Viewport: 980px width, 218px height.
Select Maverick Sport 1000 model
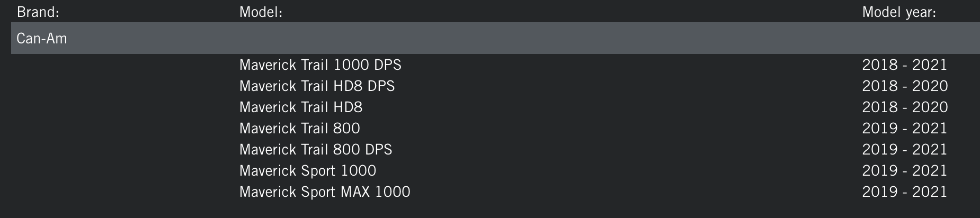click(308, 170)
